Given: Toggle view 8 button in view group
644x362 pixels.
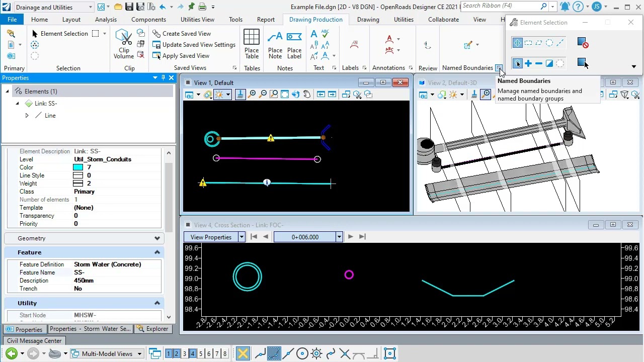Looking at the screenshot, I should [225, 354].
